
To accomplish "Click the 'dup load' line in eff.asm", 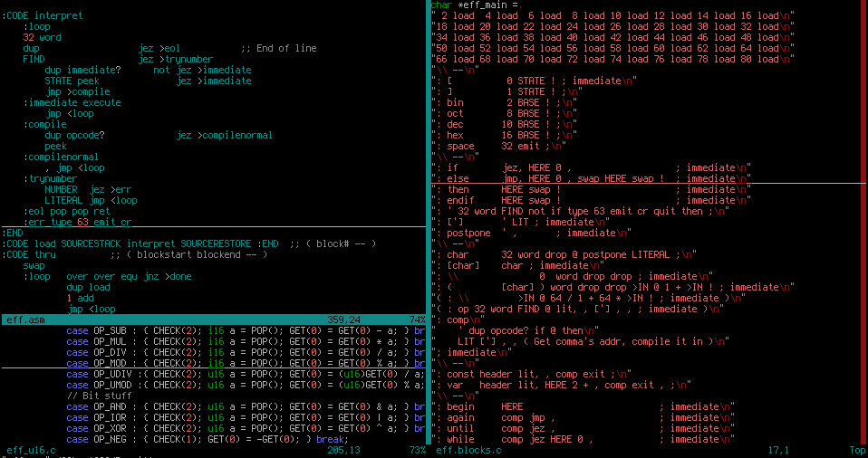I will point(88,287).
